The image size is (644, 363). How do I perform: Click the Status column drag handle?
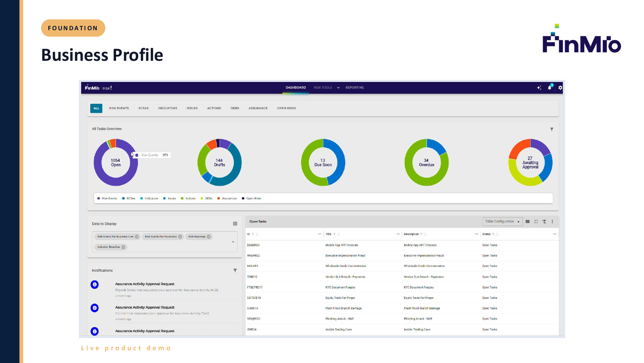point(555,234)
